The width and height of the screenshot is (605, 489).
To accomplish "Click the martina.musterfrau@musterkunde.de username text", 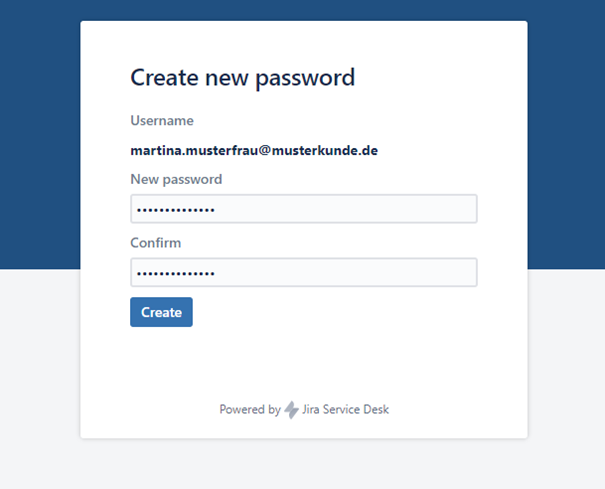I will (254, 150).
